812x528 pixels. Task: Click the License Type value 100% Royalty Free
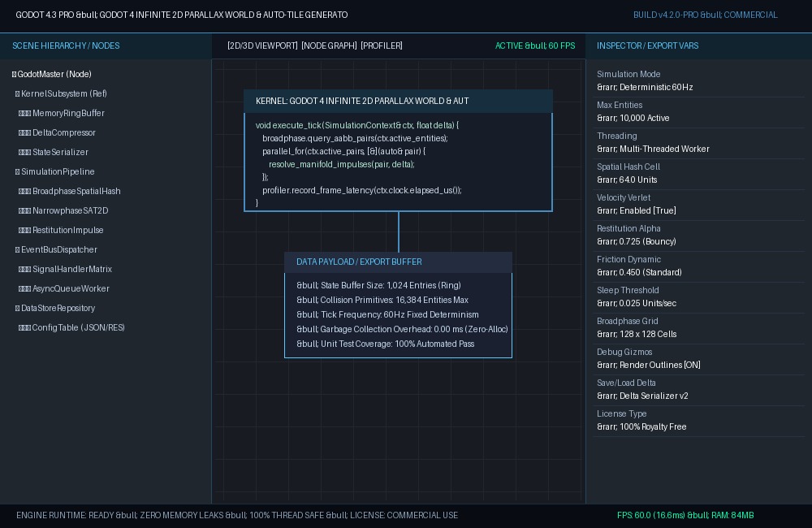tap(641, 426)
